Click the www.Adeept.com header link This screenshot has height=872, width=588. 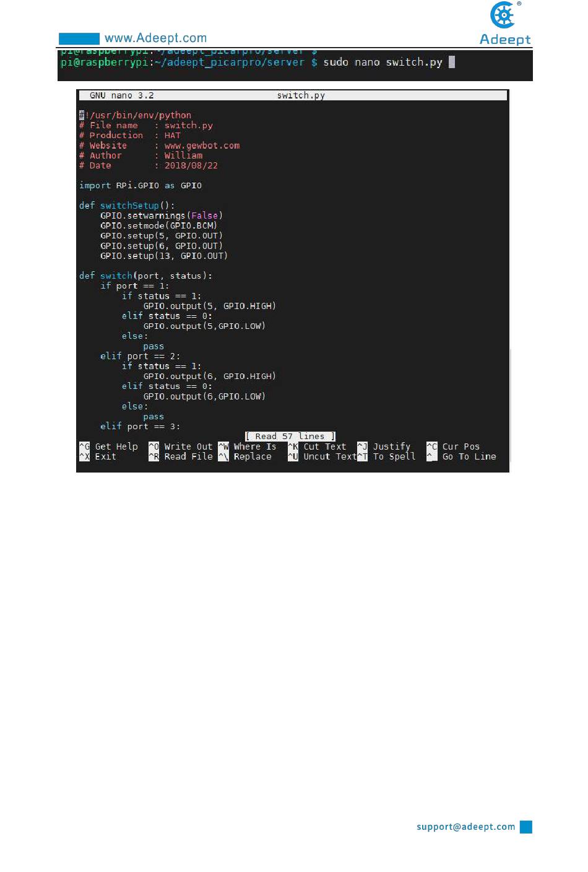click(155, 38)
